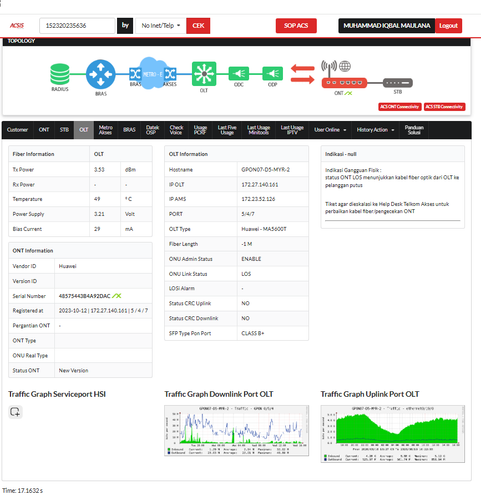This screenshot has width=481, height=500.
Task: Click the red bidirectional arrows icon
Action: [303, 74]
